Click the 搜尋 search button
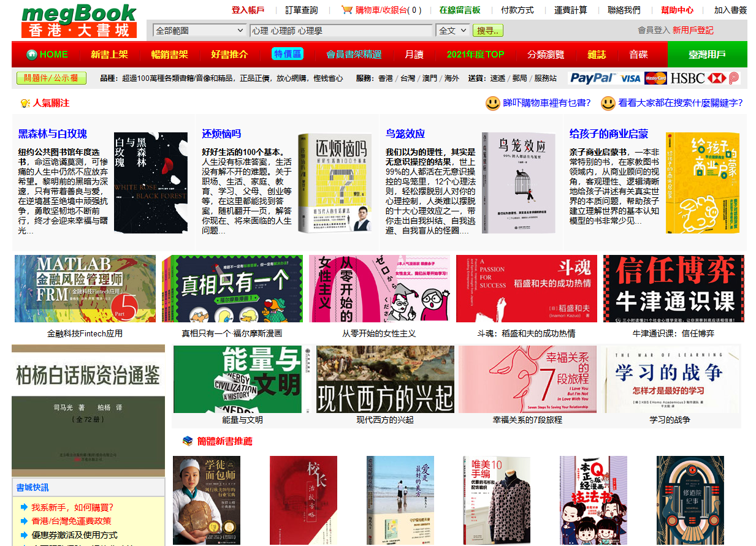The width and height of the screenshot is (756, 546). pos(488,31)
